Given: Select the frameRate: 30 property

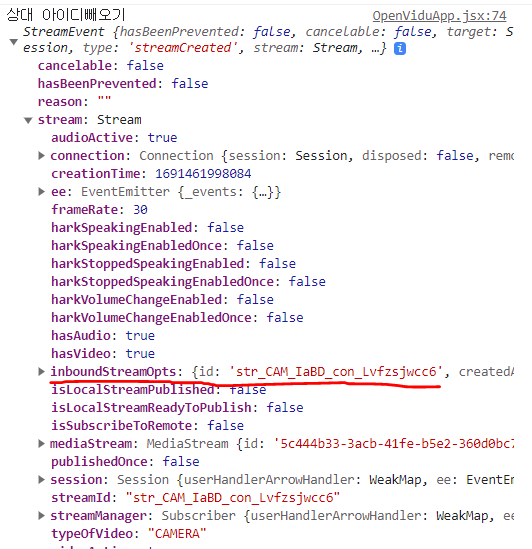Looking at the screenshot, I should 99,210.
